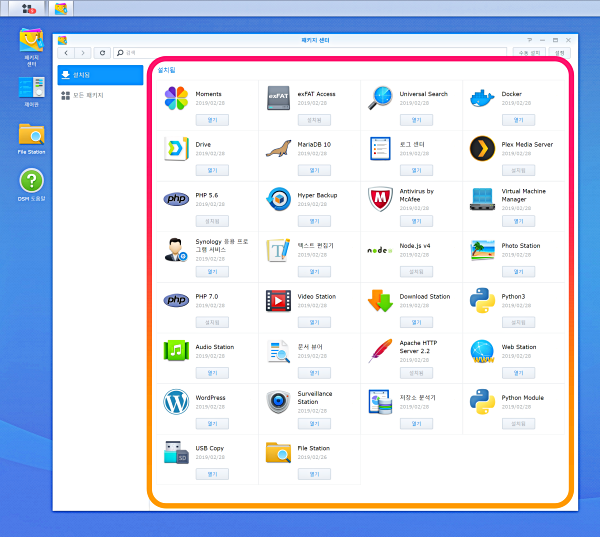Open File Station from the desktop shortcut
Image resolution: width=600 pixels, height=537 pixels.
pyautogui.click(x=31, y=139)
